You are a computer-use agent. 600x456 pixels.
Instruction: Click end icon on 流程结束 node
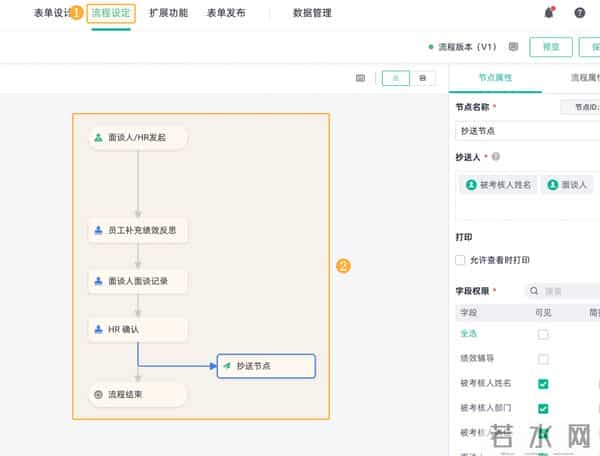98,394
